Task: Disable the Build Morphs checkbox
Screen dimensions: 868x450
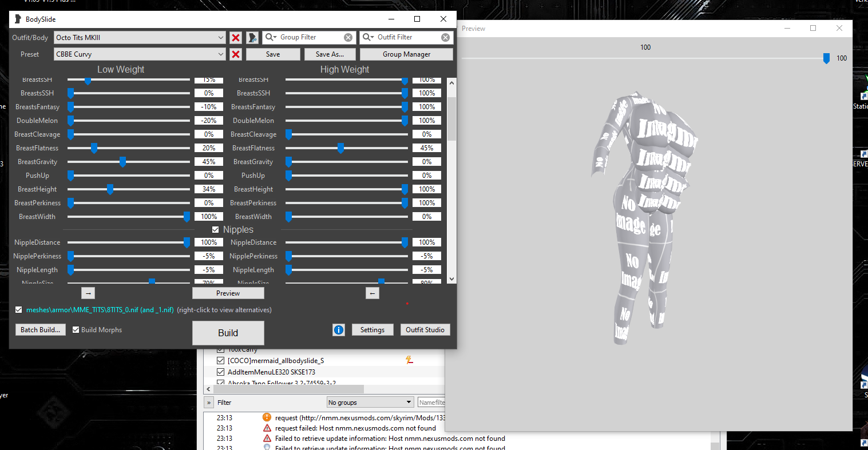Action: [76, 329]
